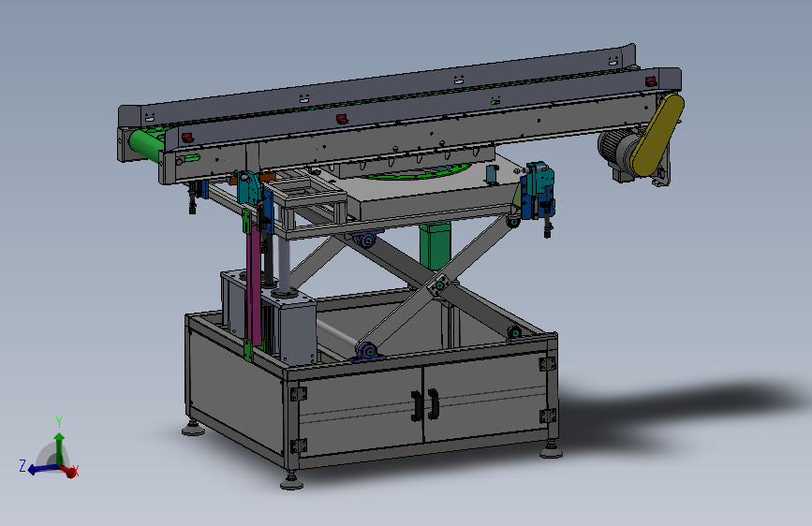812x526 pixels.
Task: Select the yellow belt guard on the conveyor
Action: [x=657, y=134]
